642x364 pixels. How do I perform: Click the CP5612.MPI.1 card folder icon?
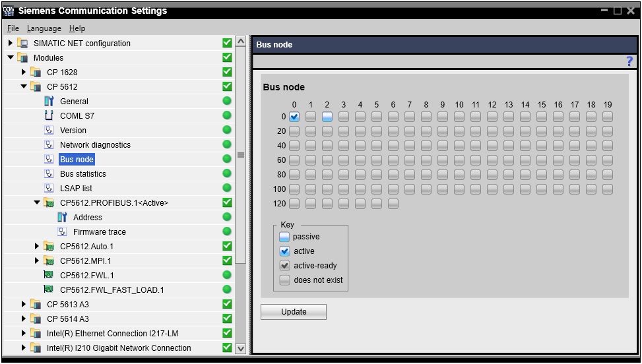tap(49, 260)
